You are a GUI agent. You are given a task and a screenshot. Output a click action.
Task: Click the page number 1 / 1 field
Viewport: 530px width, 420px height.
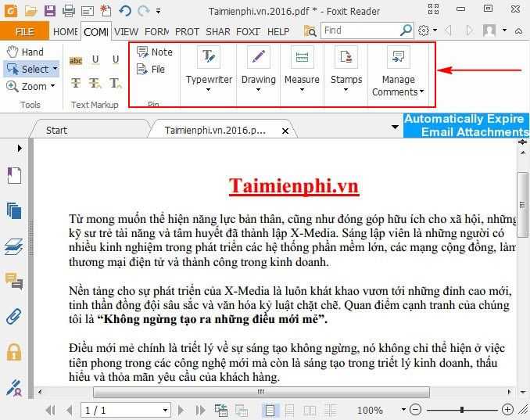pos(126,410)
